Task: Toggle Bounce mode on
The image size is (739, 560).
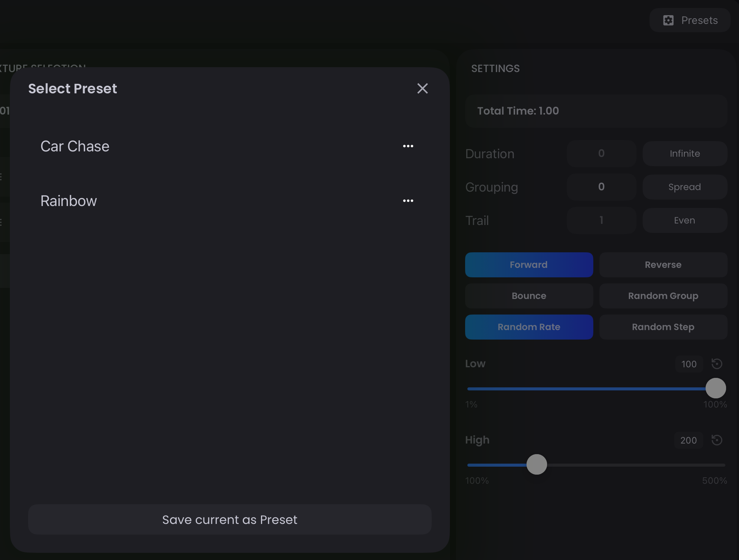Action: [529, 296]
